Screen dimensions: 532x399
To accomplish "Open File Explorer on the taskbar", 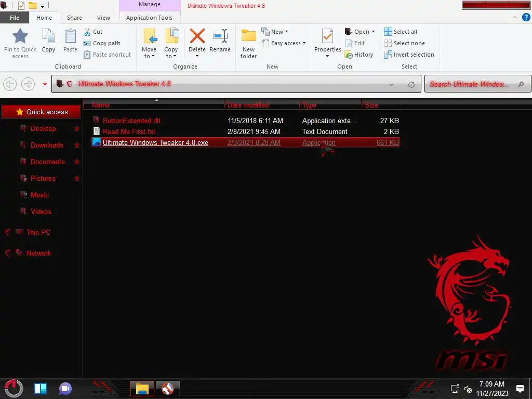I will (142, 389).
